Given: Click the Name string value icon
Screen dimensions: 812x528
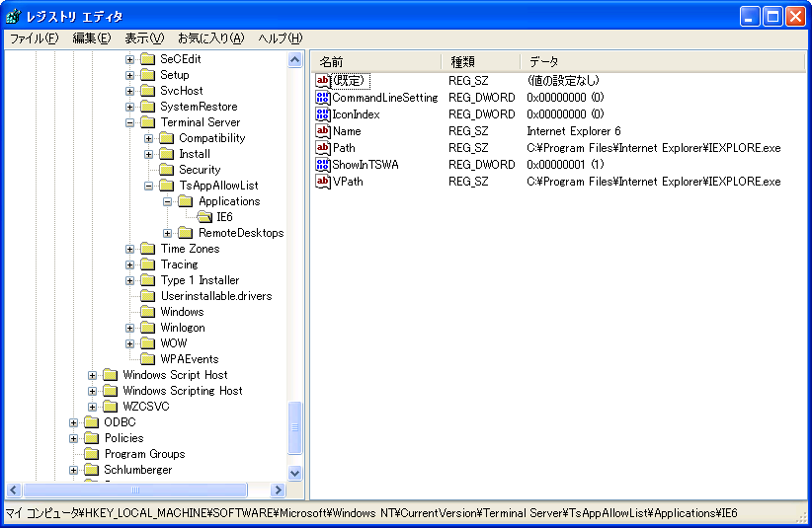Looking at the screenshot, I should click(322, 131).
